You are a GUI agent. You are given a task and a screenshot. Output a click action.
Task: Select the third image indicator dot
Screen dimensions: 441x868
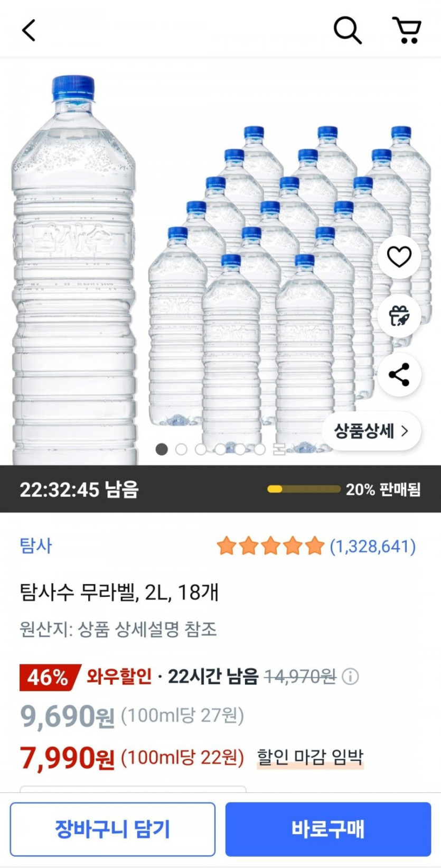tap(201, 449)
